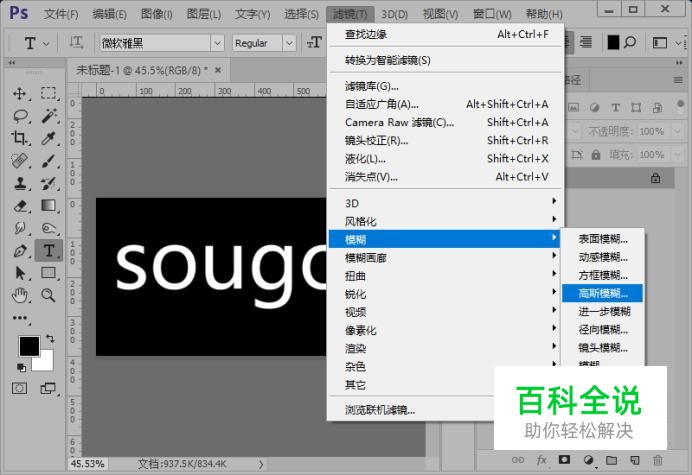Select the Eyedropper tool

49,138
